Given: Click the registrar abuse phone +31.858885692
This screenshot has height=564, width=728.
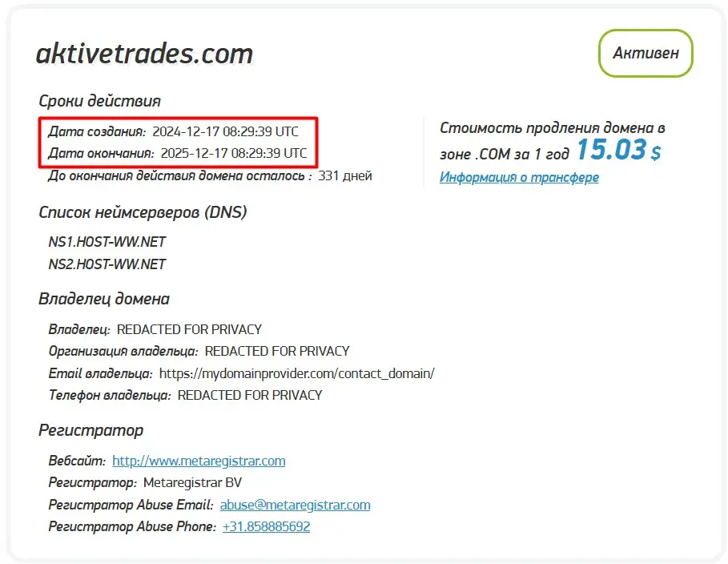Looking at the screenshot, I should point(265,526).
